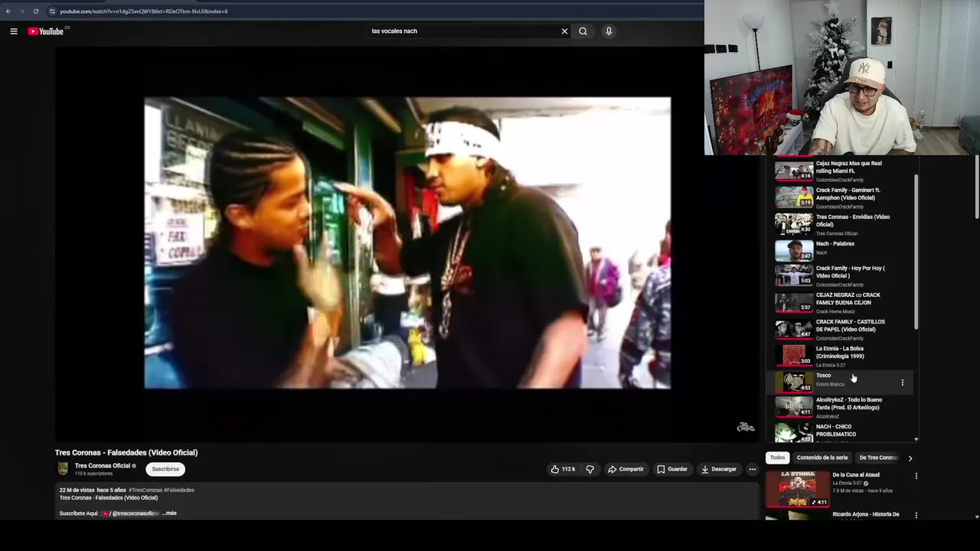Play 'AlcolirykoZ - Todo lo Bueno Tarda' playlist item
Image resolution: width=980 pixels, height=551 pixels.
point(841,407)
